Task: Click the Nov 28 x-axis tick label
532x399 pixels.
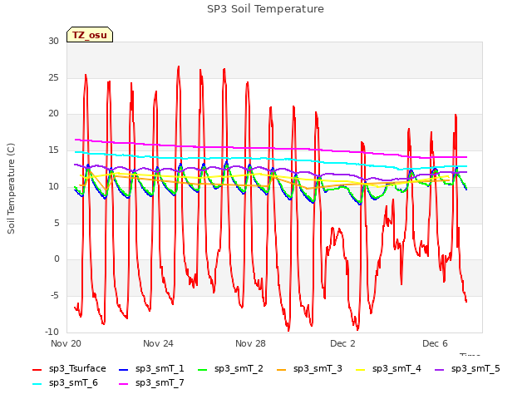Action: 250,343
